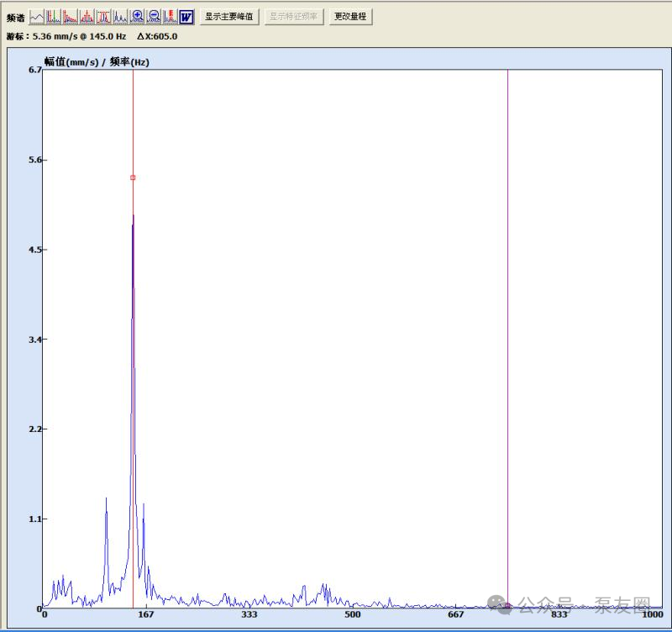
Task: Click the 频谱 label
Action: tap(16, 18)
